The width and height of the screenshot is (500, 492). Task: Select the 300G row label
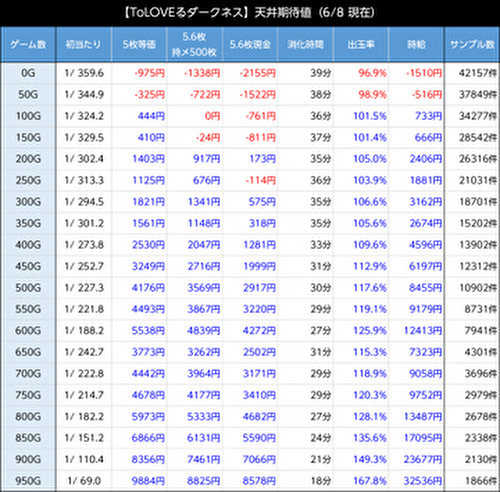[x=28, y=202]
